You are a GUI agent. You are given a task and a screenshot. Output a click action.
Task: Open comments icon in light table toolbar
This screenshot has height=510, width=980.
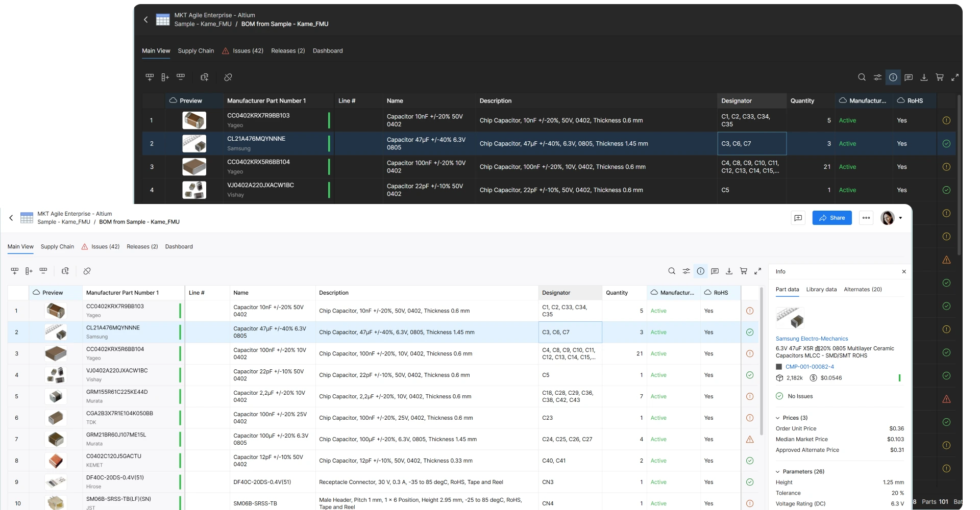coord(715,271)
